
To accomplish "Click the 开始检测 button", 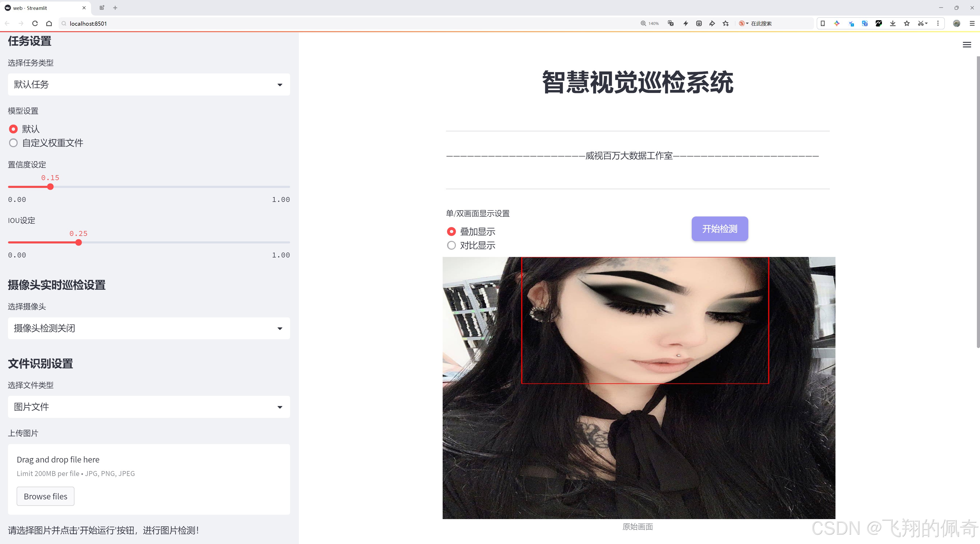I will 719,229.
